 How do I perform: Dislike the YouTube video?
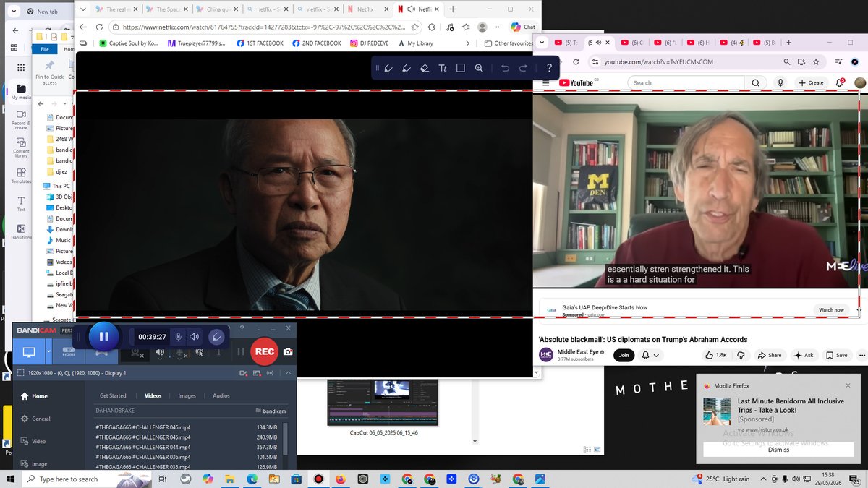pos(741,355)
